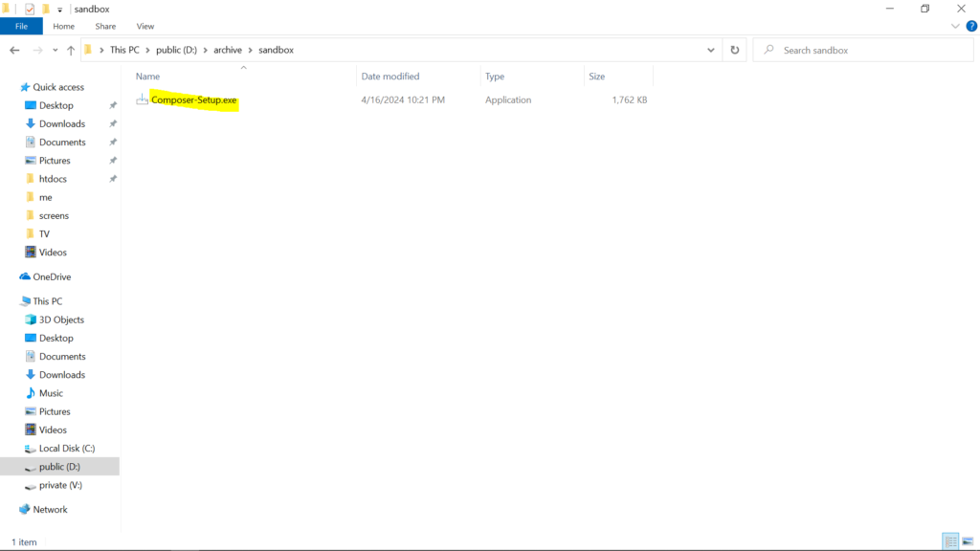The height and width of the screenshot is (551, 980).
Task: Open Videos under This PC
Action: pos(53,430)
